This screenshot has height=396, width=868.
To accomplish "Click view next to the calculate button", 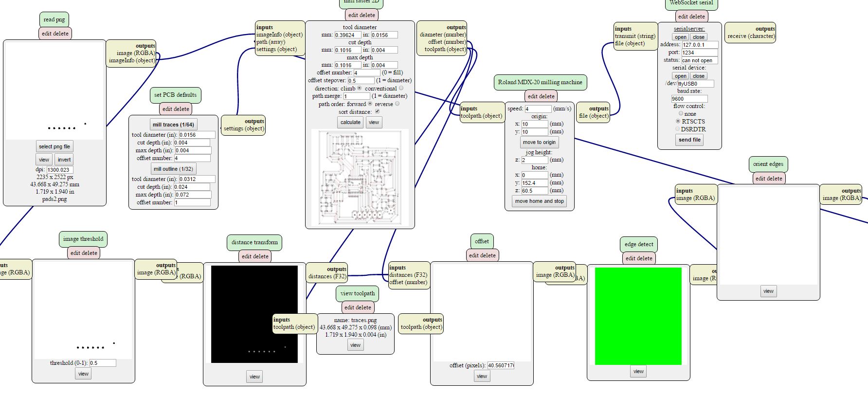I will click(x=374, y=122).
